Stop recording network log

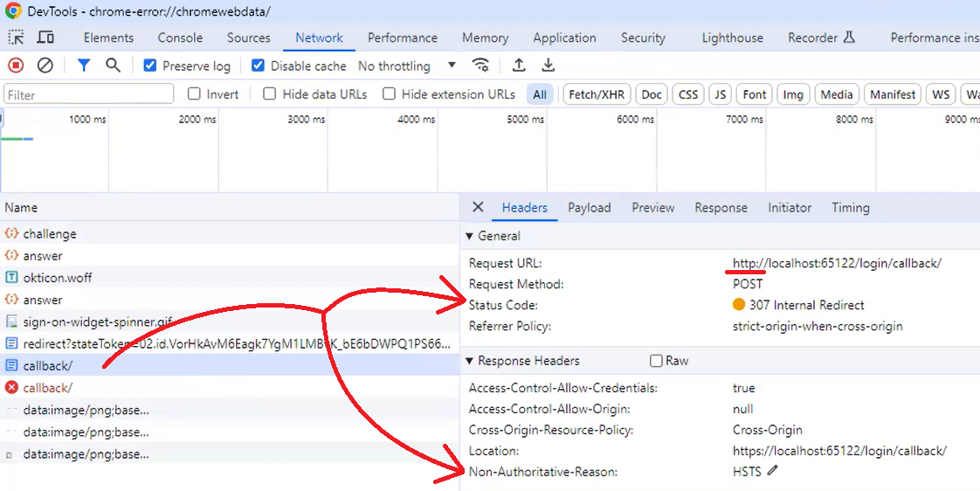[x=16, y=66]
